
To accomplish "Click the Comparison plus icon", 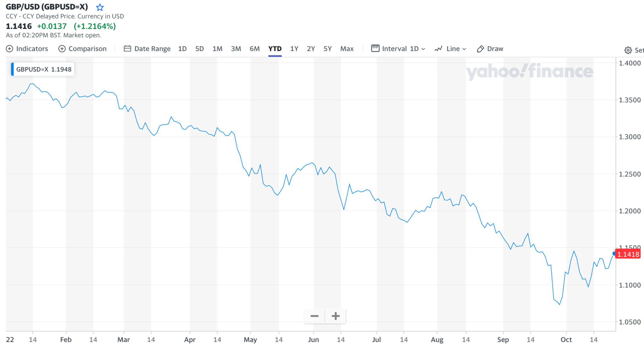I will (x=62, y=49).
